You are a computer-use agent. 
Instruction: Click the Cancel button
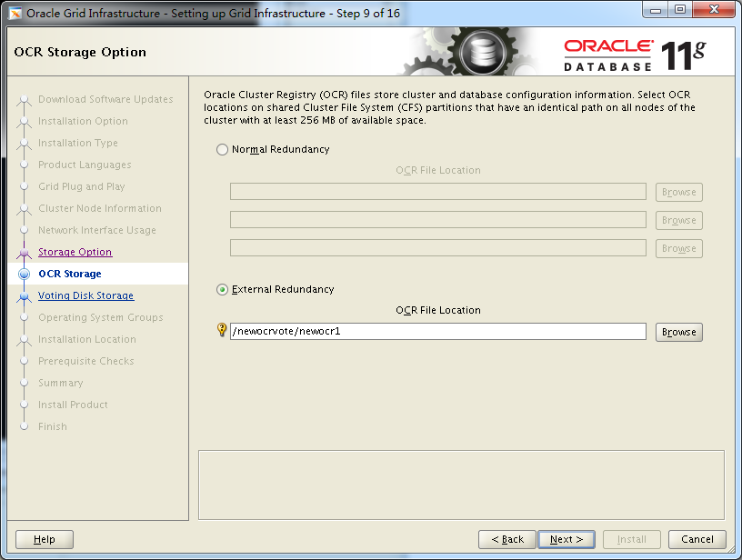click(x=697, y=539)
